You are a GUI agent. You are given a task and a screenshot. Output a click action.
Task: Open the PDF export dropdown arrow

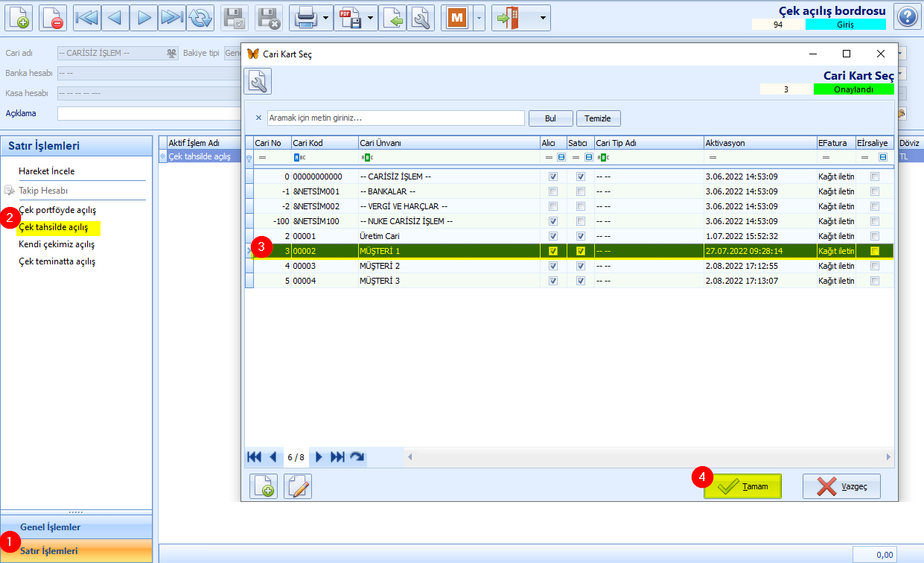[371, 17]
